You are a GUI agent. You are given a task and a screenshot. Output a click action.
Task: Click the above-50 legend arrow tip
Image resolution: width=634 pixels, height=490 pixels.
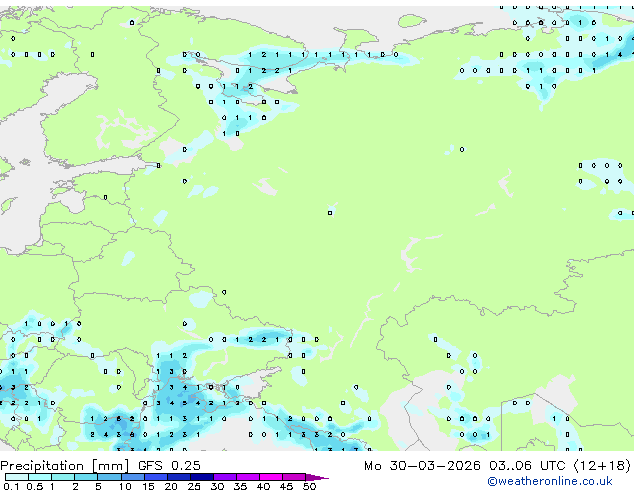point(317,477)
